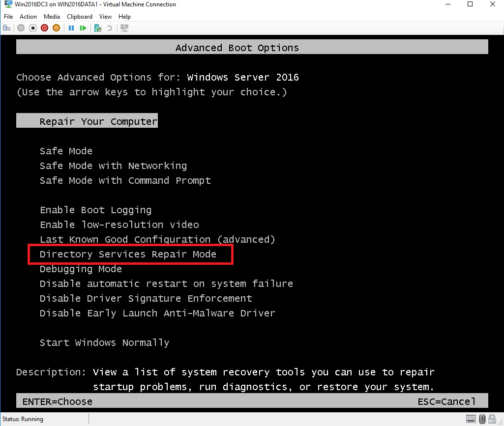Viewport: 504px width, 426px height.
Task: Open the View menu
Action: coord(105,16)
